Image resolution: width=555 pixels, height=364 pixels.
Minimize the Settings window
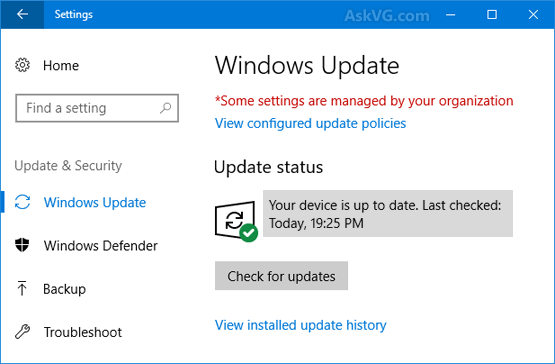(x=451, y=15)
